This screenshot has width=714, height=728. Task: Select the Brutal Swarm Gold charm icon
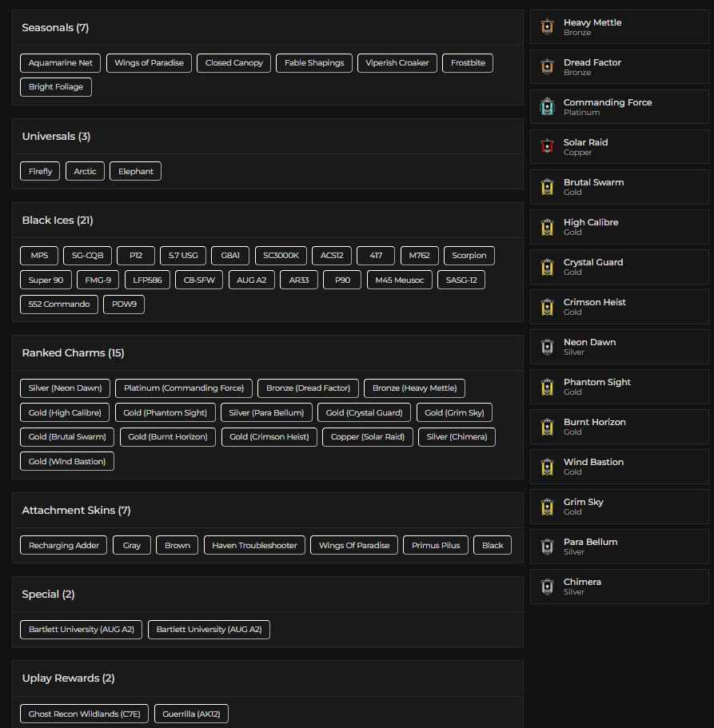(x=548, y=186)
